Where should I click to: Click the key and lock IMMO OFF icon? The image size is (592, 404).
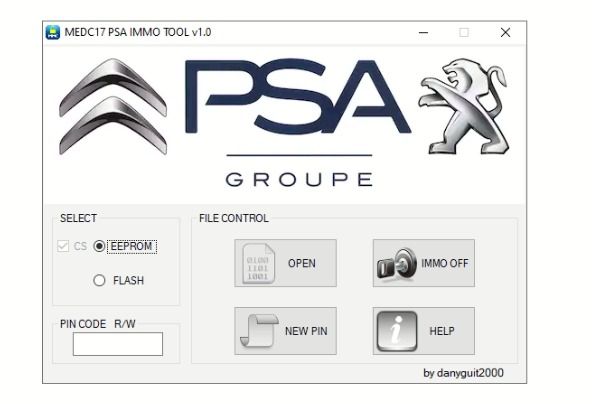[396, 264]
